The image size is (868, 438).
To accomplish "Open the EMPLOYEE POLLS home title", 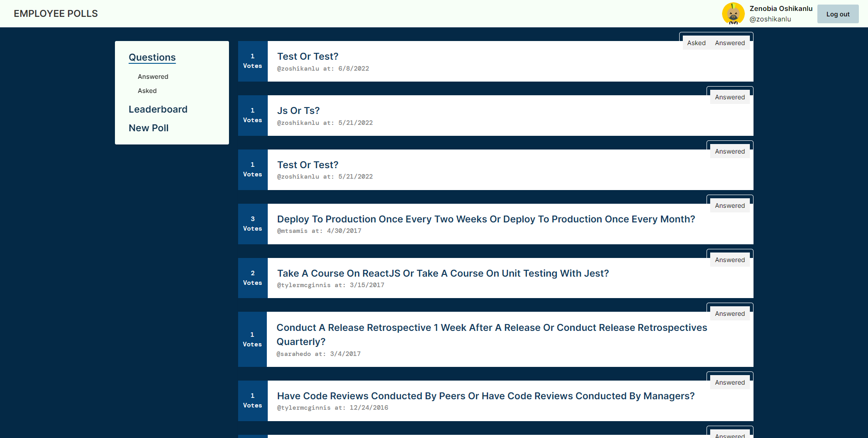I will (x=56, y=14).
